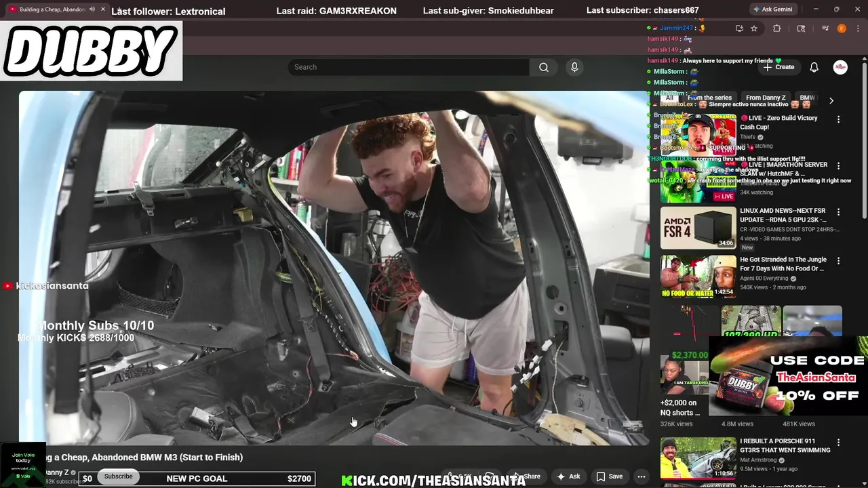Mute the tab via speaker icon
Viewport: 868px width, 488px height.
tap(92, 9)
